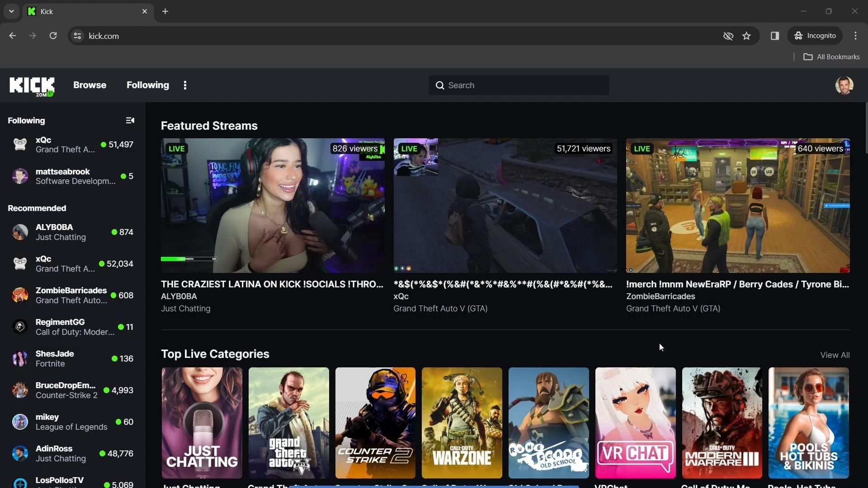Collapse the Following sidebar panel
The width and height of the screenshot is (868, 488).
130,121
